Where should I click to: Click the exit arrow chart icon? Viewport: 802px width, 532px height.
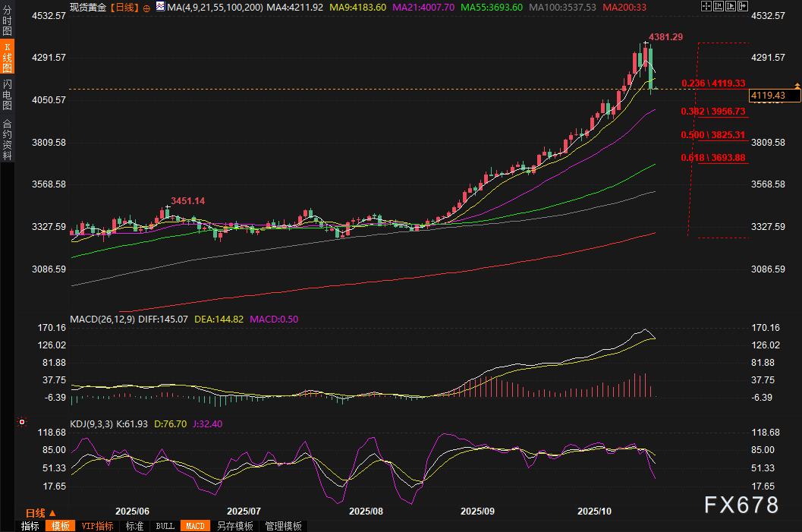coord(745,7)
